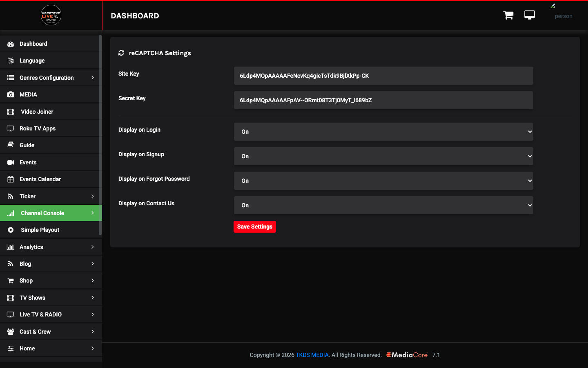Click the Analytics bar chart icon

coord(11,247)
